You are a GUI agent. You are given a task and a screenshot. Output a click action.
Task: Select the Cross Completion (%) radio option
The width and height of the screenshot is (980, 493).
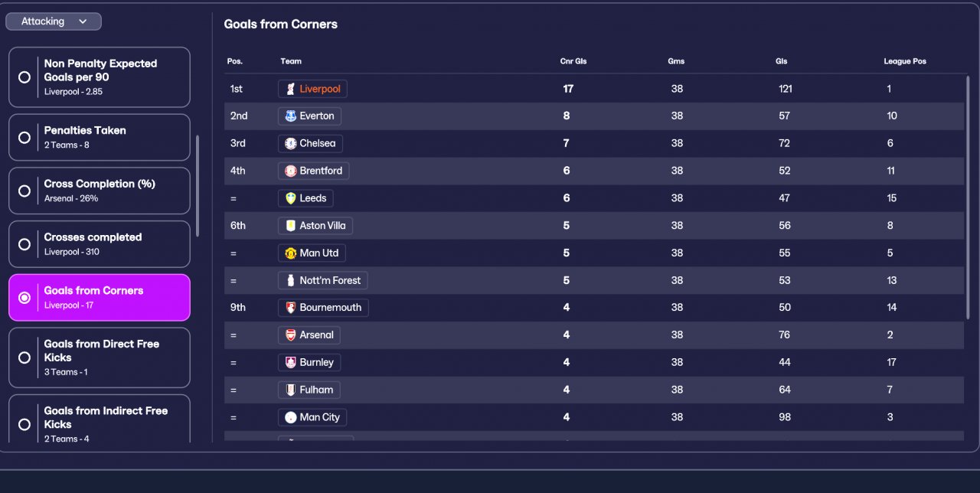(24, 191)
